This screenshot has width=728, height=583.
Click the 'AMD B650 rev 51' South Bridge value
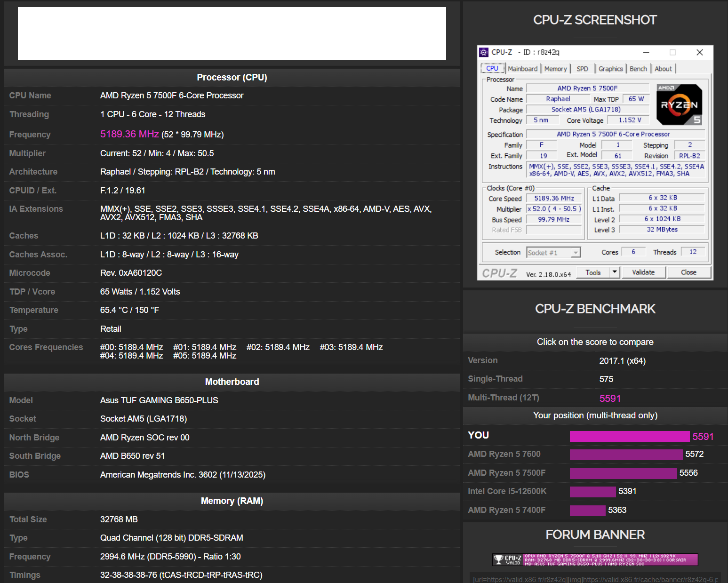pos(132,456)
